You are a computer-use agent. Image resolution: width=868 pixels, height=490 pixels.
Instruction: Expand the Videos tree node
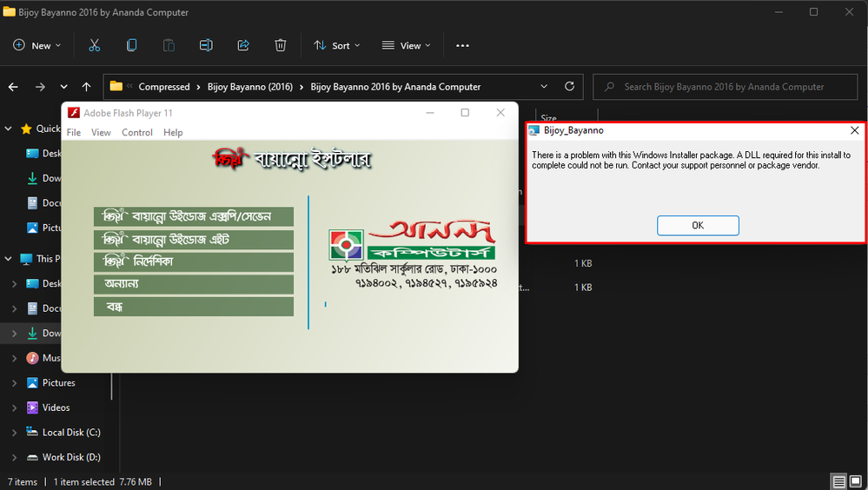[x=15, y=407]
